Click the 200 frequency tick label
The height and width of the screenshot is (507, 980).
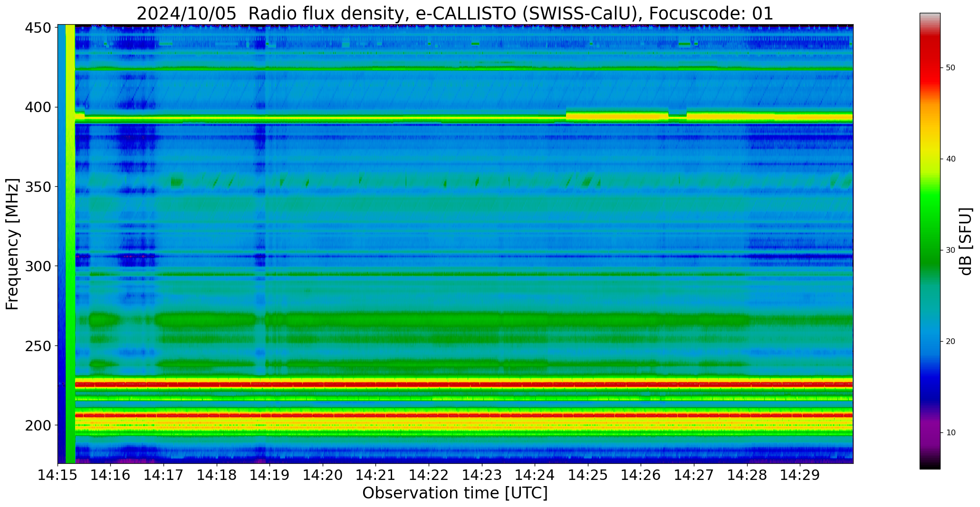(38, 425)
